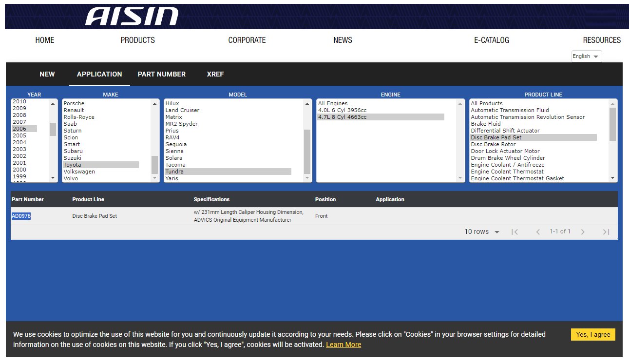Click the AISIN logo

tap(132, 17)
